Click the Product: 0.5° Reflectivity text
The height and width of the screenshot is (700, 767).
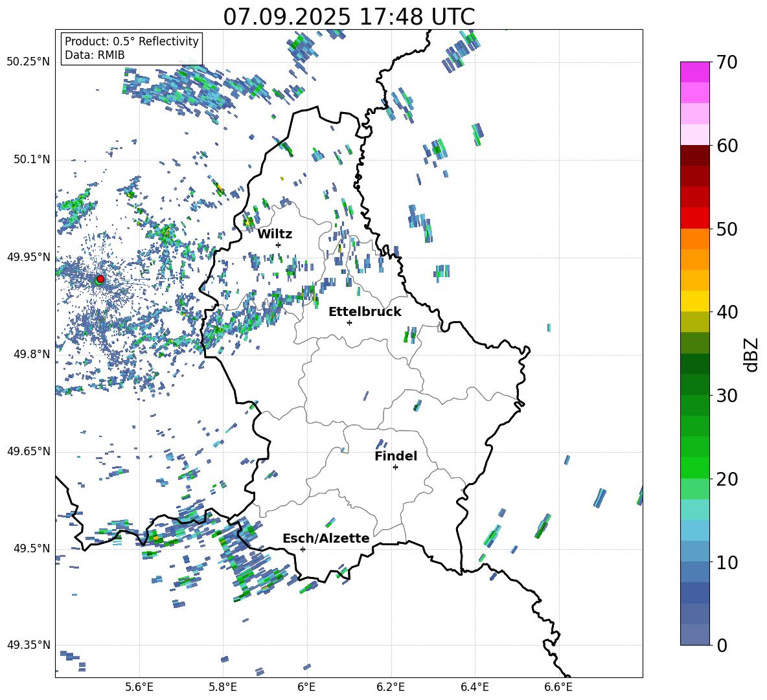132,41
